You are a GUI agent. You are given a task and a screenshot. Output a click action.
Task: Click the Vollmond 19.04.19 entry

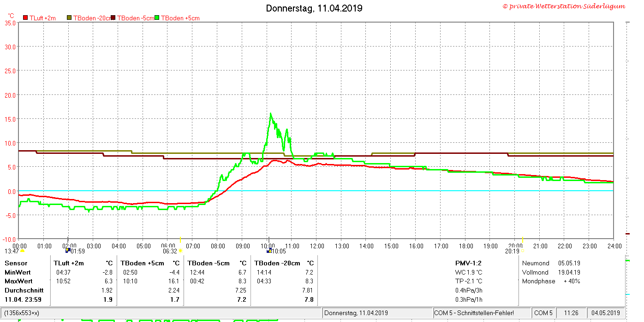pos(551,272)
